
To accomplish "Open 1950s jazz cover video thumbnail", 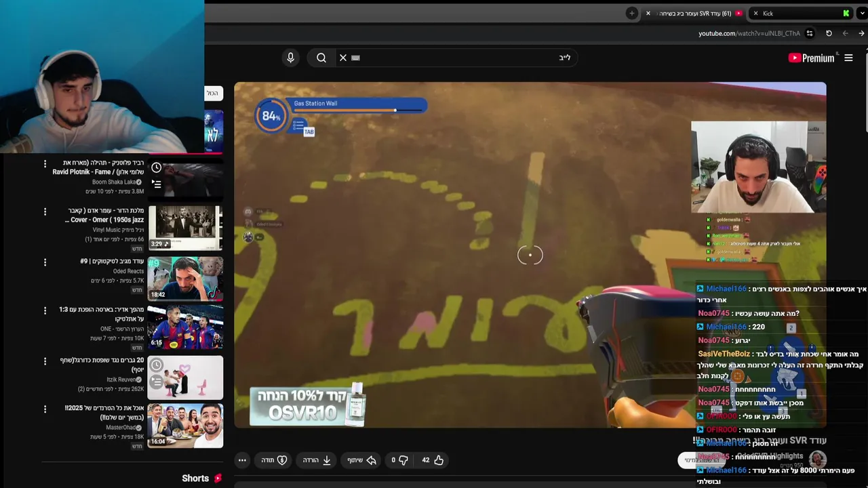I will point(185,229).
